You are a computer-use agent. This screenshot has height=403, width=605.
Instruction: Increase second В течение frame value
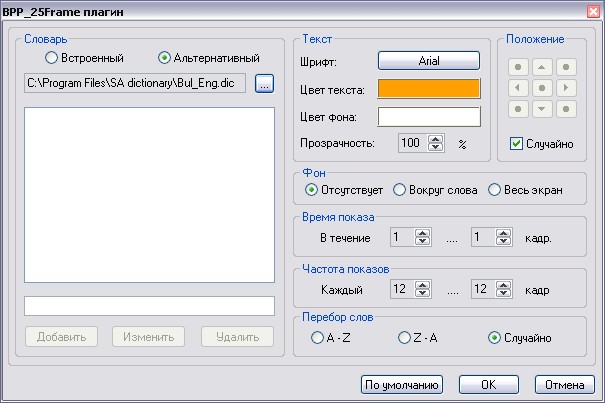(x=504, y=233)
